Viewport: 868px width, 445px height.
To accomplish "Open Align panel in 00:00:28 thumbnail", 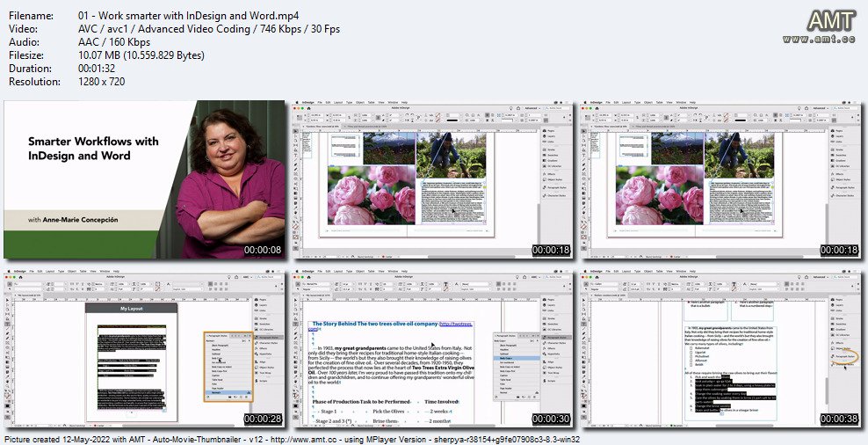I will [x=261, y=361].
